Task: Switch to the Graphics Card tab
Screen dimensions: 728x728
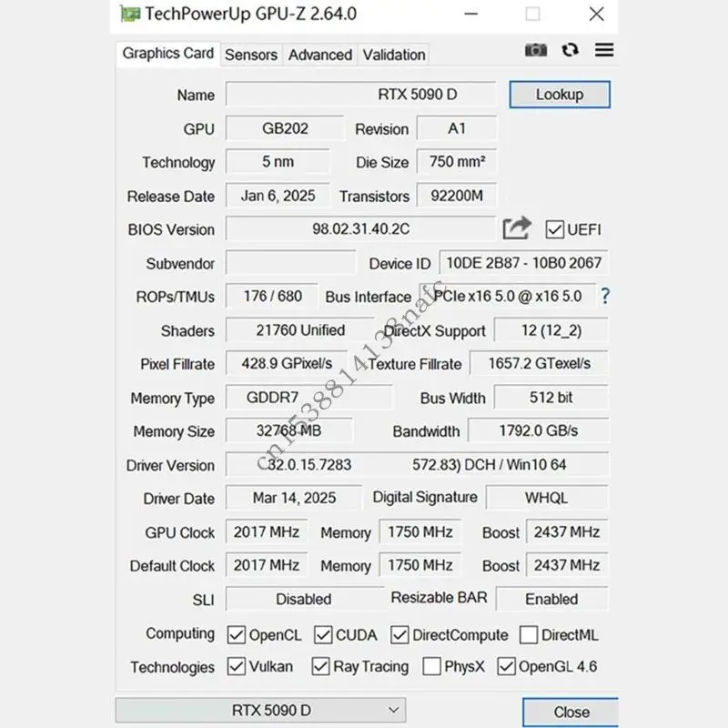Action: (168, 54)
